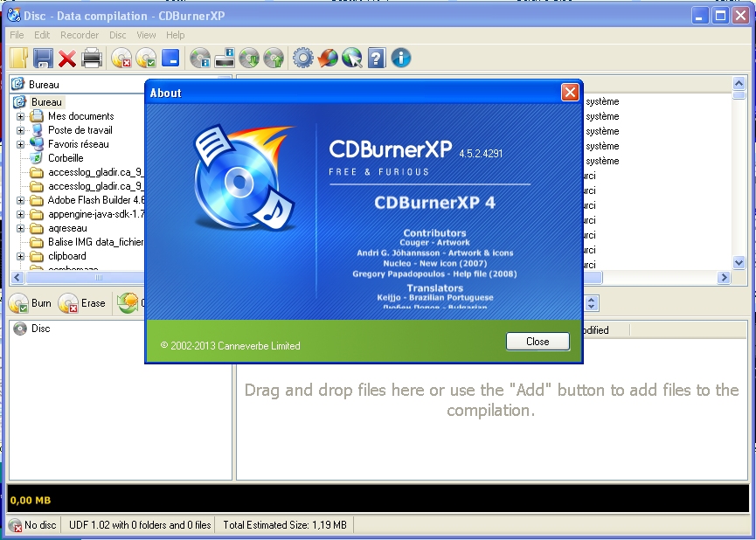Click the blue info circle toolbar icon

[x=401, y=59]
